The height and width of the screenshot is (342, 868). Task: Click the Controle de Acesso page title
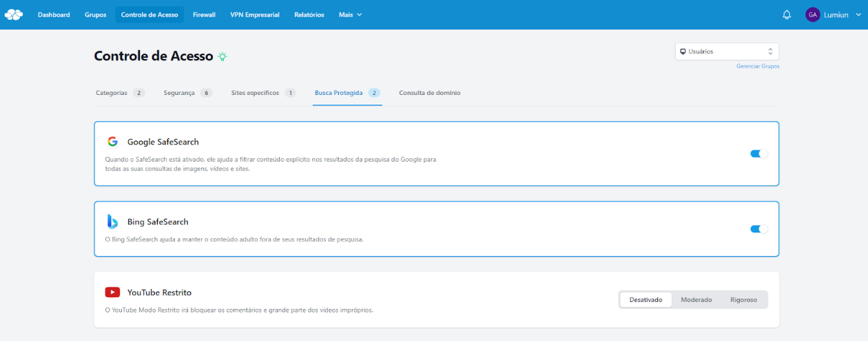[x=154, y=56]
